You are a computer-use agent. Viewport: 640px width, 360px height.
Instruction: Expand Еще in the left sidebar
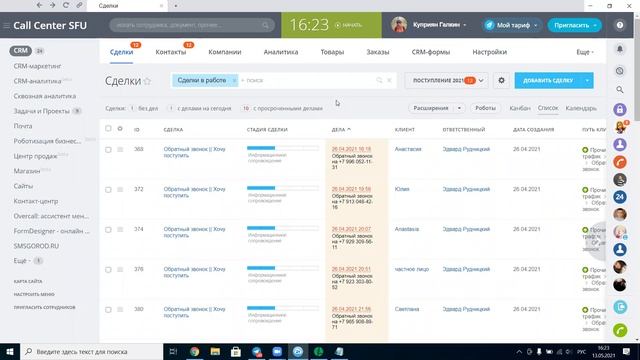(22, 260)
